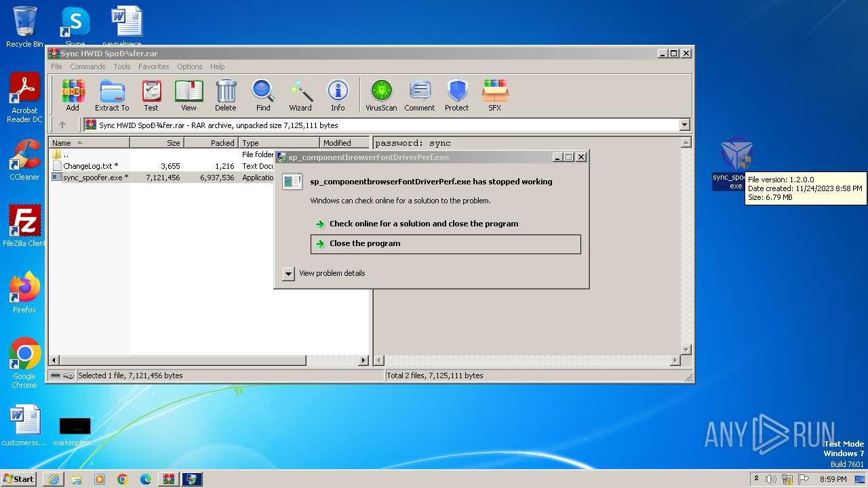The height and width of the screenshot is (488, 868).
Task: Open the Find magnifier tool
Action: point(263,96)
